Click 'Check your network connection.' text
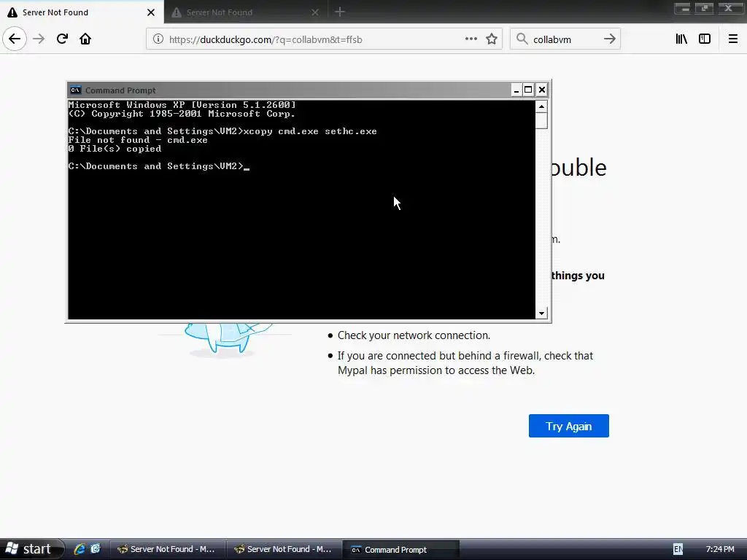This screenshot has height=560, width=747. tap(414, 335)
